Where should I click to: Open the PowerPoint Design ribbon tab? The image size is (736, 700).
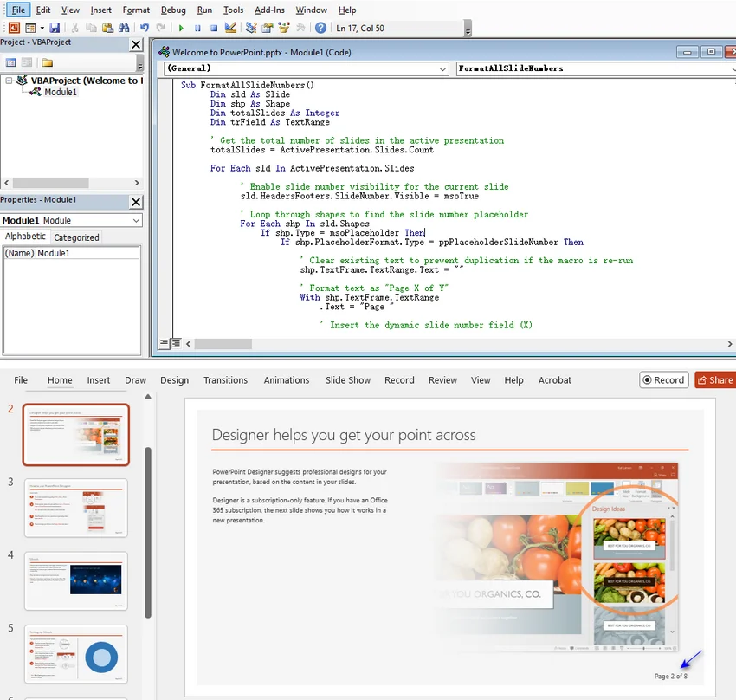pyautogui.click(x=175, y=380)
